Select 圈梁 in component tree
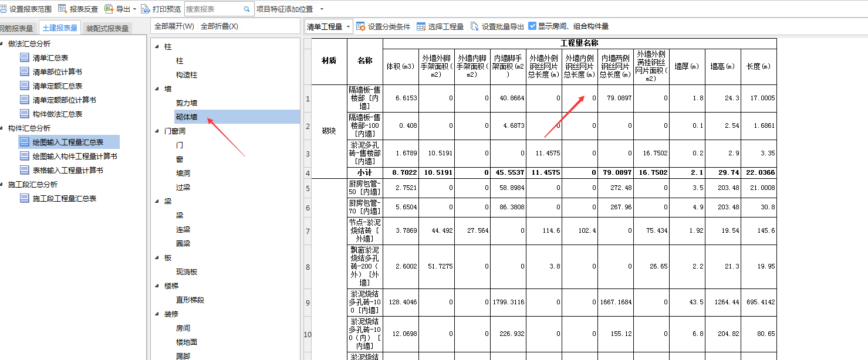The height and width of the screenshot is (360, 868). coord(183,244)
